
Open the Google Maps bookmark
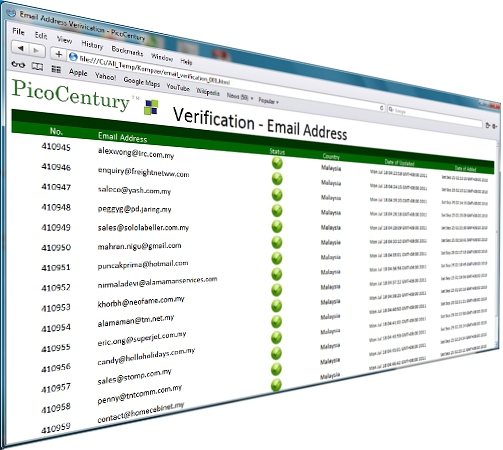point(142,82)
